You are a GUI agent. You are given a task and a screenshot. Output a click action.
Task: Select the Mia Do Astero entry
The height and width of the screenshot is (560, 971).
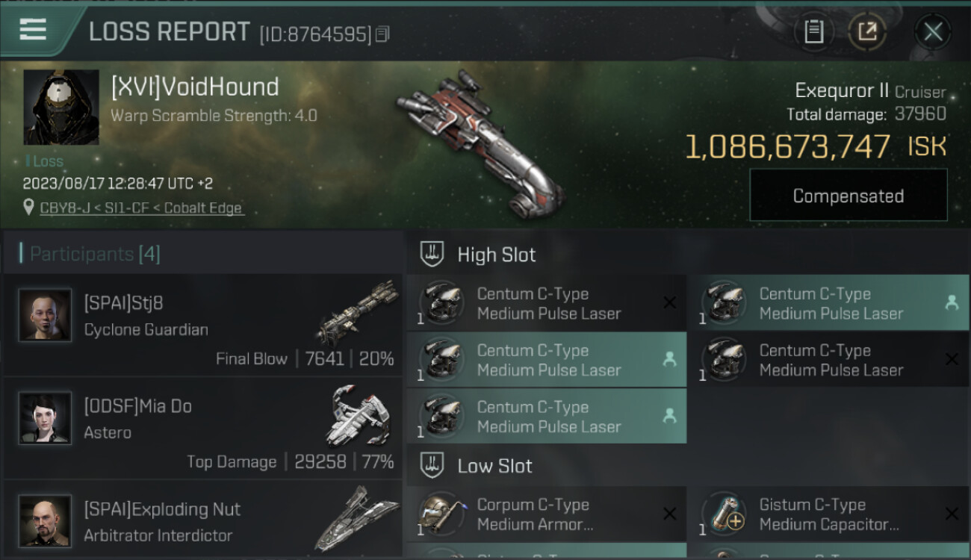(x=202, y=428)
